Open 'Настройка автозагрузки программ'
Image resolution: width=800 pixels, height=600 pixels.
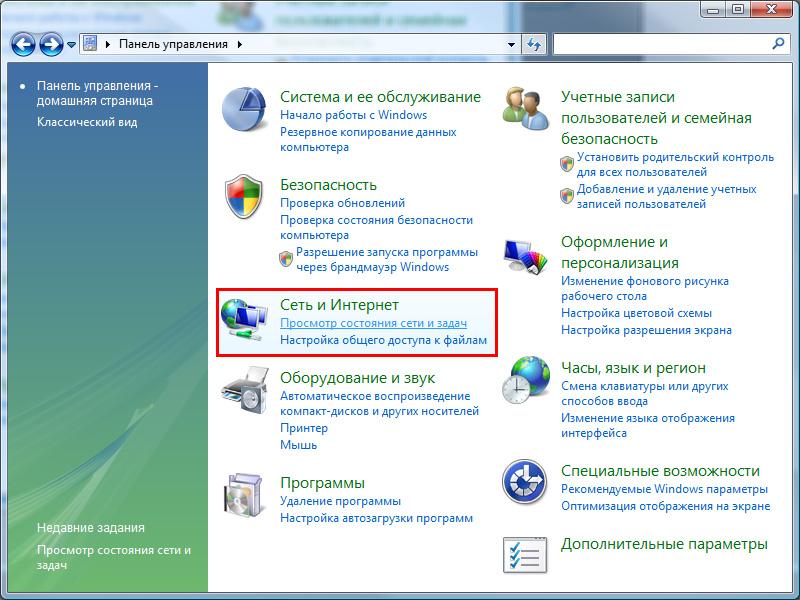click(376, 518)
